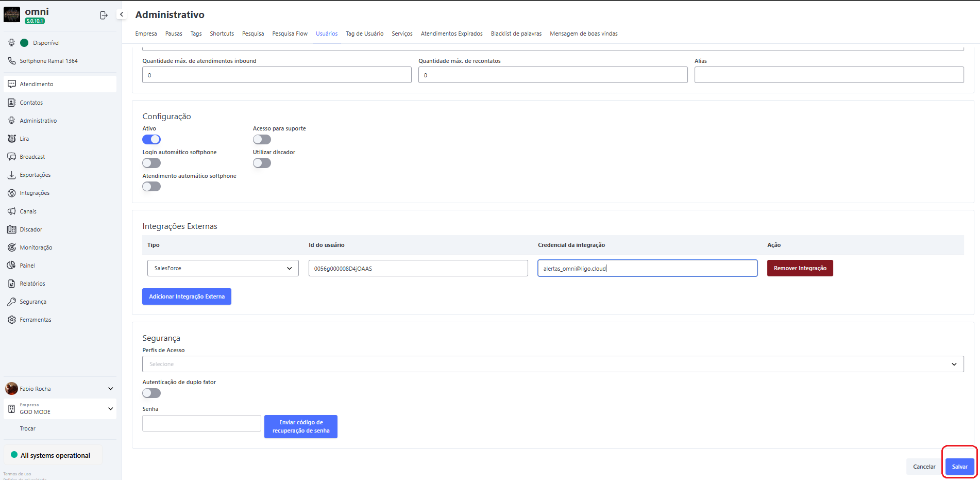
Task: Click the Ferramentas gear icon
Action: [12, 320]
